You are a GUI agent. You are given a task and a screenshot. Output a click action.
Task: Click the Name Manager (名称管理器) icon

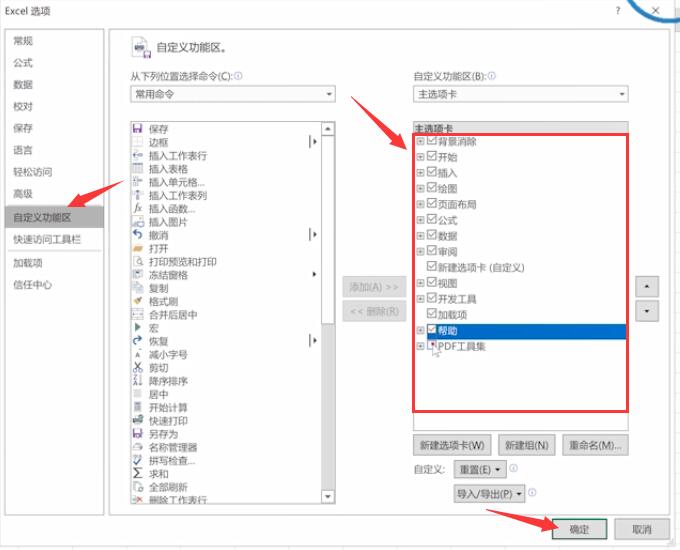137,447
